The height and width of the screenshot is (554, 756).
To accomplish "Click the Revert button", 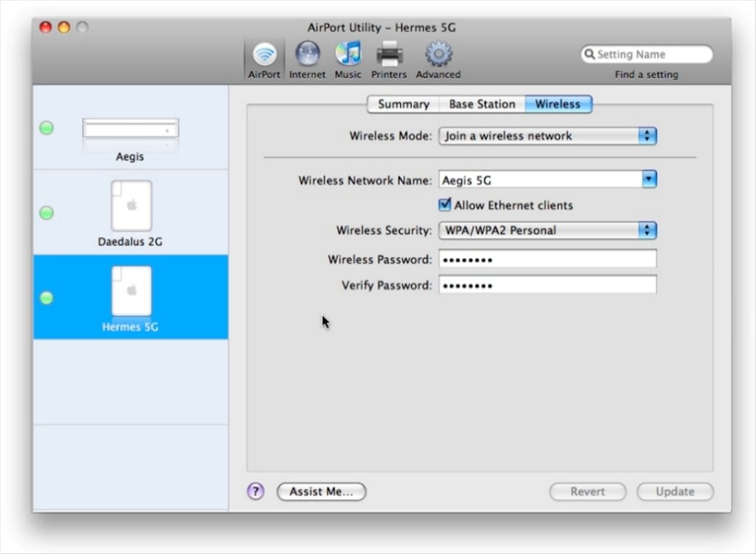I will pyautogui.click(x=588, y=491).
